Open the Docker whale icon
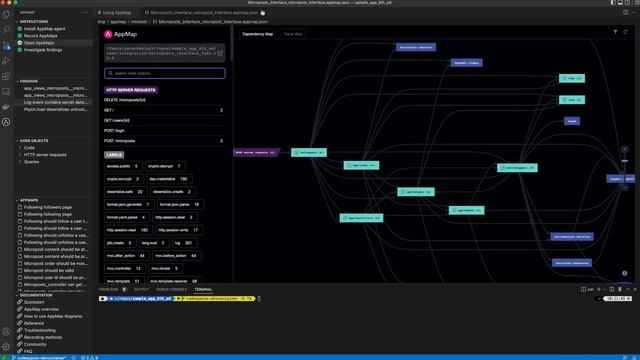The height and width of the screenshot is (360, 640). pos(6,107)
